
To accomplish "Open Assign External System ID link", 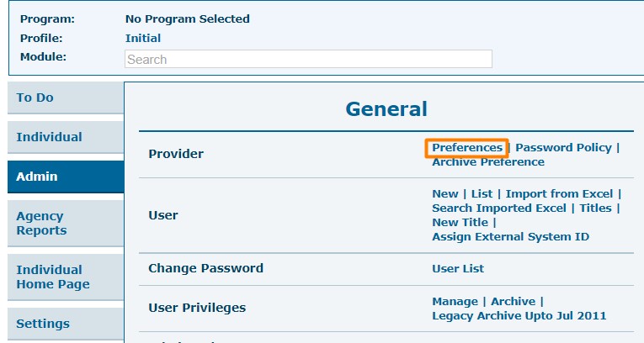I will tap(510, 237).
